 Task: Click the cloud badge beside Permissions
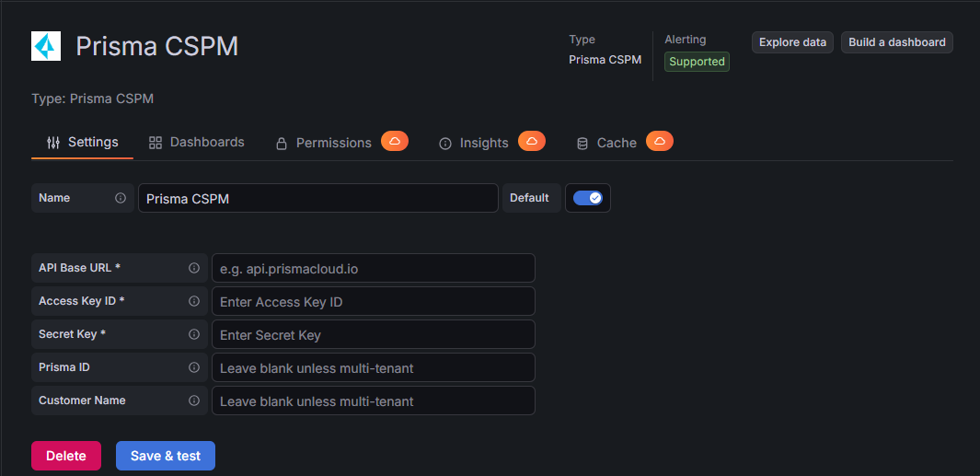[x=395, y=142]
